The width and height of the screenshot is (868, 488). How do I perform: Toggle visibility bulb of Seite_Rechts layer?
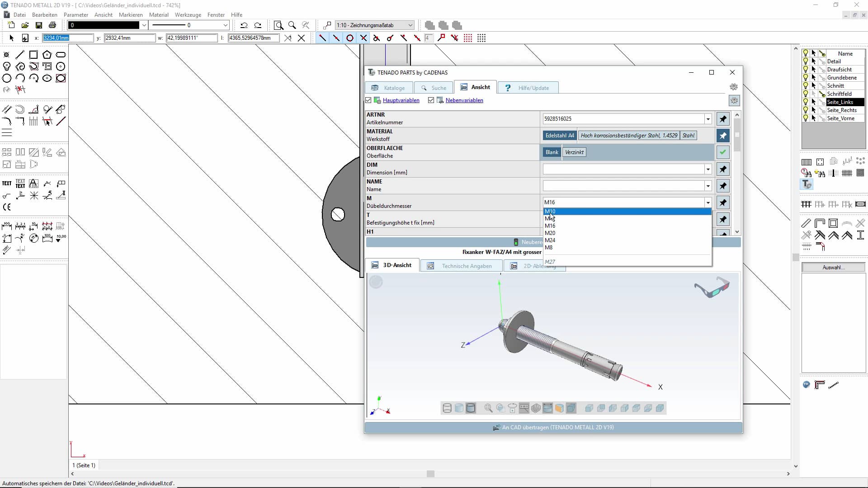(806, 110)
